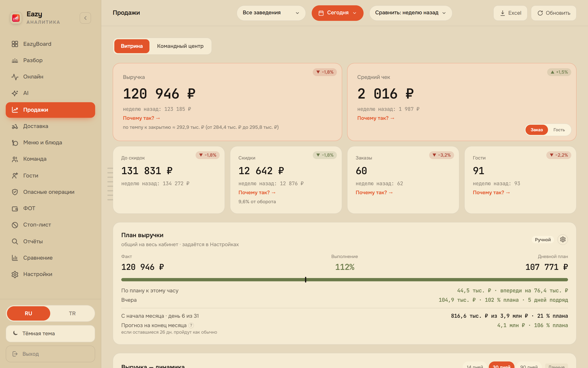Select Гость in average check toggle
This screenshot has height=368, width=588.
pos(559,130)
